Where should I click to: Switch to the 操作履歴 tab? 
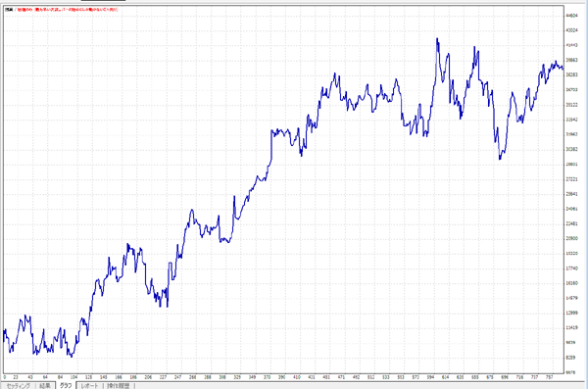point(119,386)
